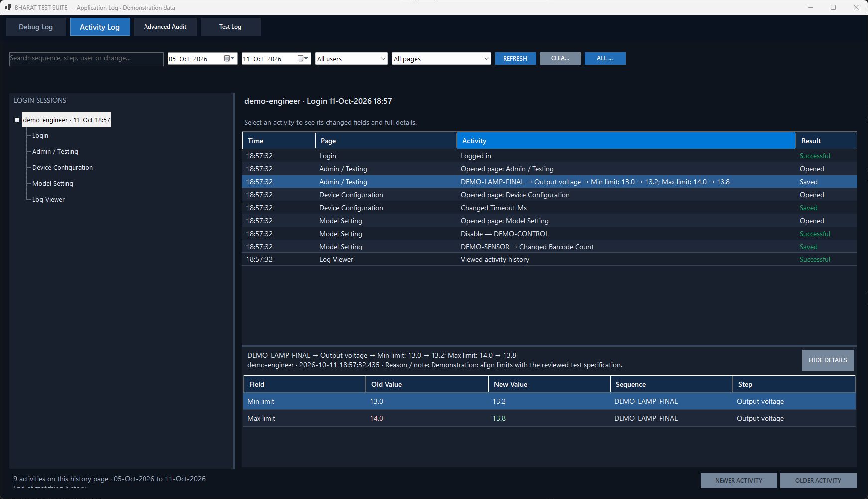The height and width of the screenshot is (499, 868).
Task: Open the end date calendar picker icon
Action: (x=302, y=59)
